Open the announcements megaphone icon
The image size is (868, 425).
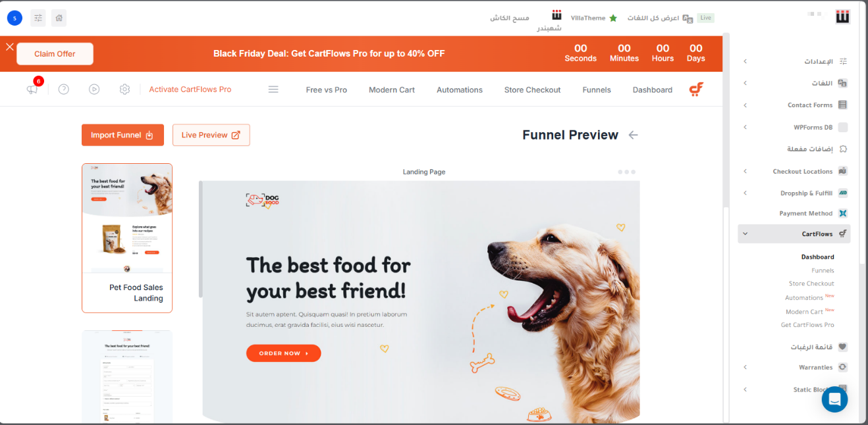(32, 89)
